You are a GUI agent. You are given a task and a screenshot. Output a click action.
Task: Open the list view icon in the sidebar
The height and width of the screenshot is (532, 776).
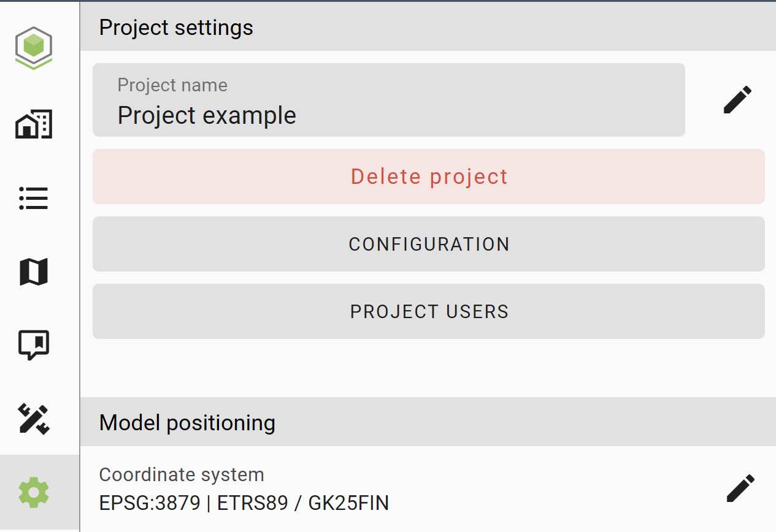click(34, 199)
